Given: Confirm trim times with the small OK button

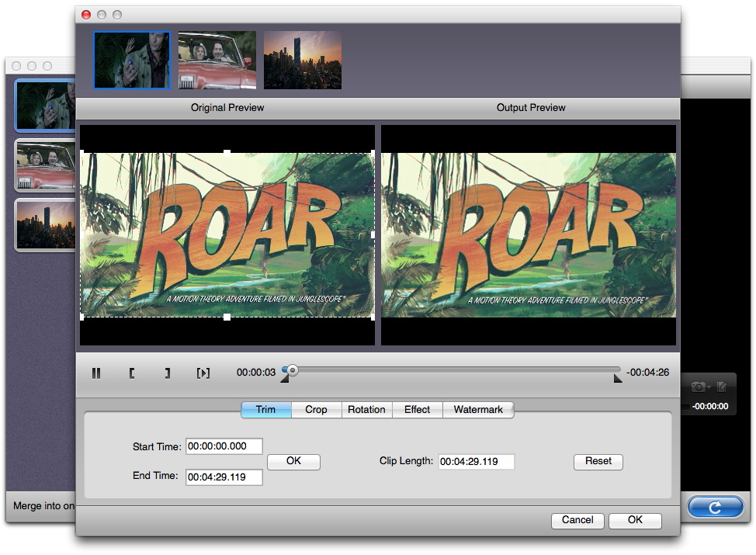Looking at the screenshot, I should tap(293, 461).
